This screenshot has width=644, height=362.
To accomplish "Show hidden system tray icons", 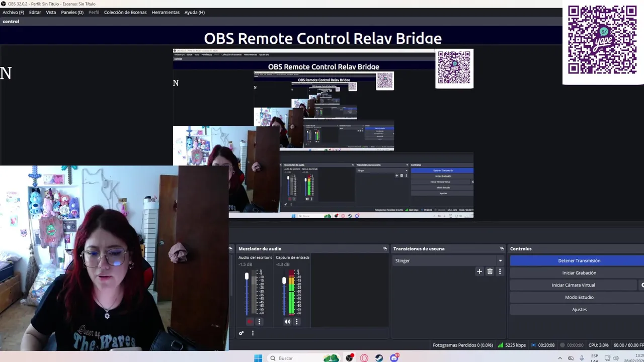I will 560,358.
